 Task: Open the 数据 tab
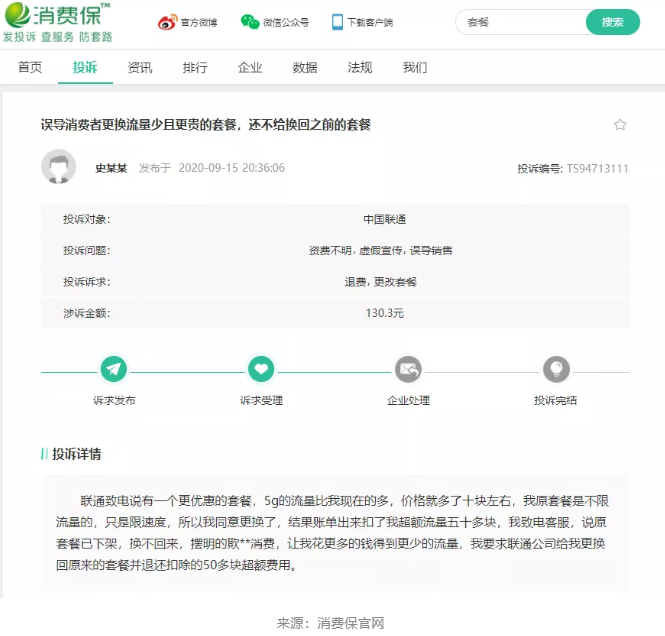pos(305,67)
